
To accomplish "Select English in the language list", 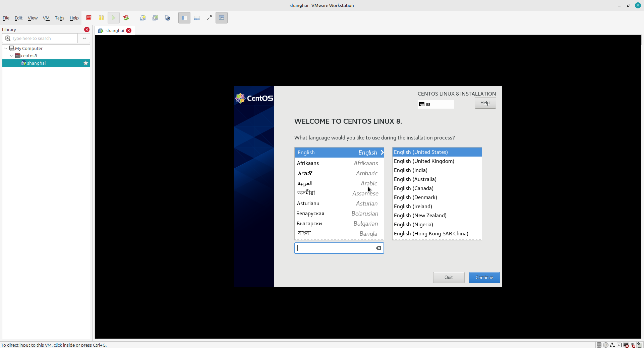I will 339,153.
